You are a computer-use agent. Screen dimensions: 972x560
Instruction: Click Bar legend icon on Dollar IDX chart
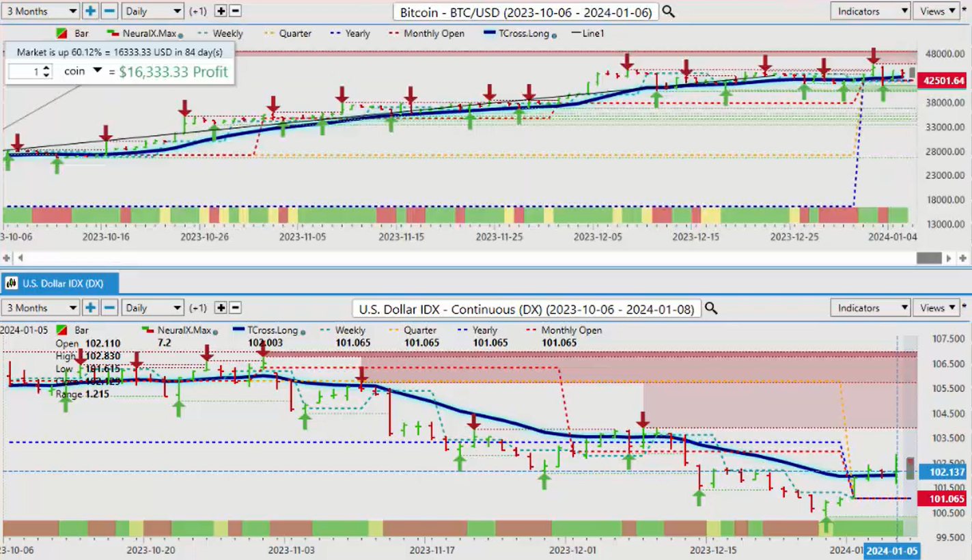pos(61,330)
